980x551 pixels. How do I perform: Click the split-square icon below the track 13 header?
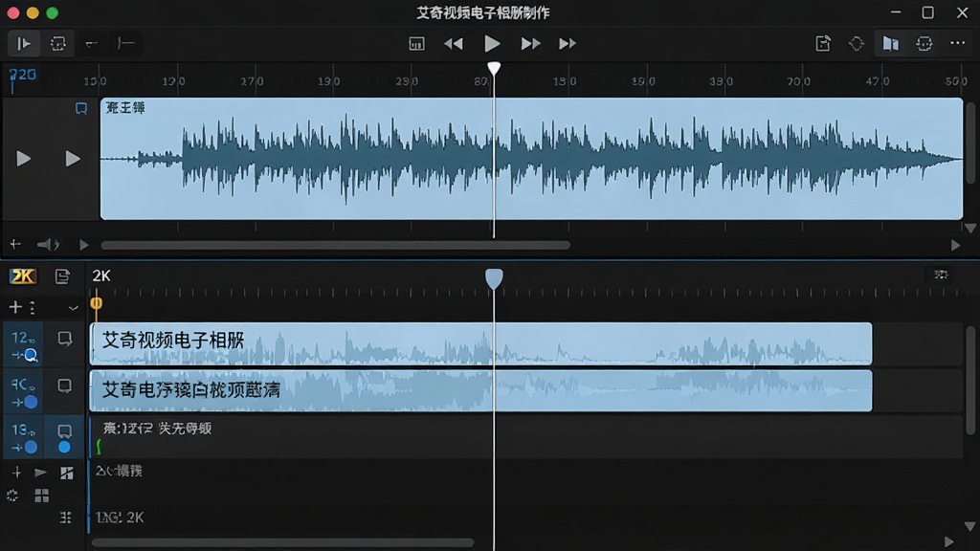pos(67,473)
